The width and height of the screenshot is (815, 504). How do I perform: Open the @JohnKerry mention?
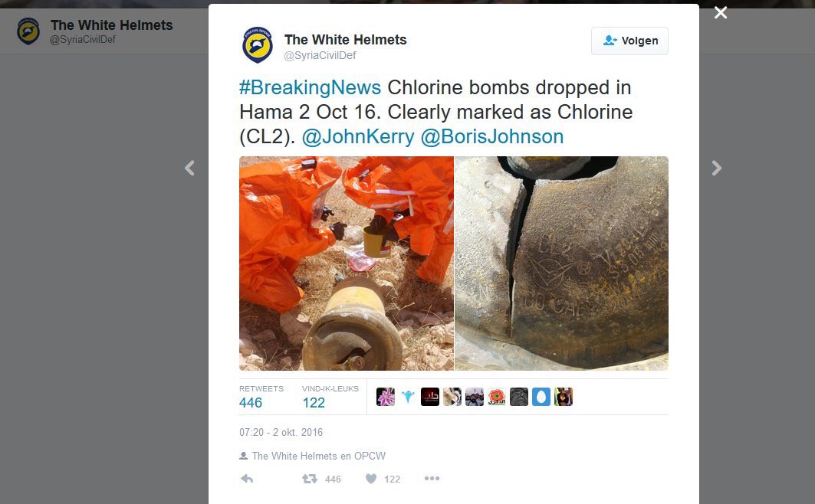point(358,136)
